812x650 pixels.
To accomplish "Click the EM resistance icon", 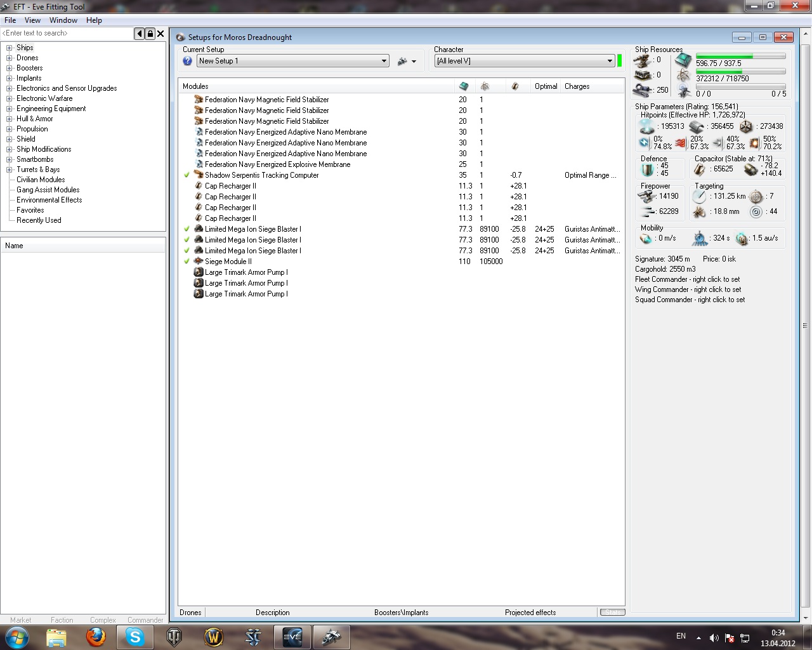I will 645,143.
